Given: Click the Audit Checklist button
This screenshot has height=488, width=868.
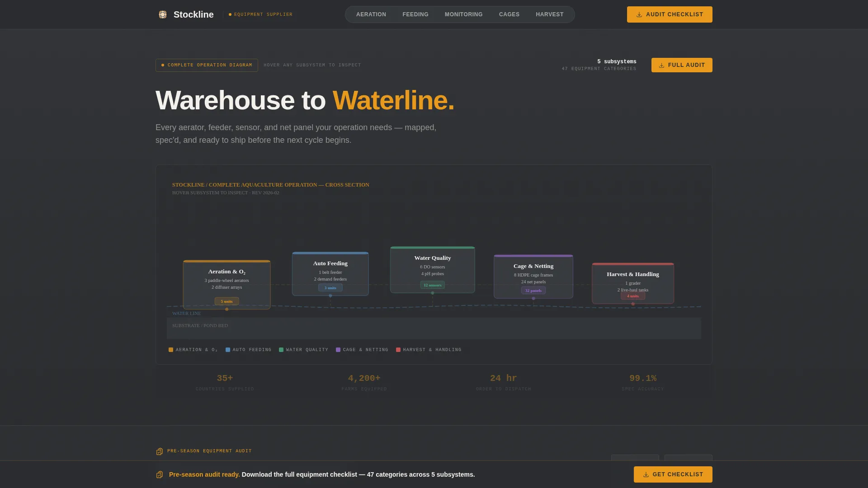Looking at the screenshot, I should pyautogui.click(x=670, y=14).
